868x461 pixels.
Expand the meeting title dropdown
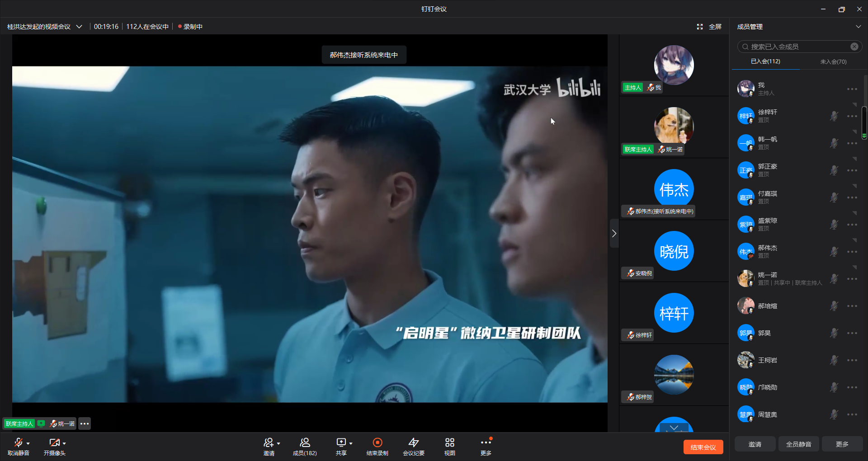click(x=79, y=27)
